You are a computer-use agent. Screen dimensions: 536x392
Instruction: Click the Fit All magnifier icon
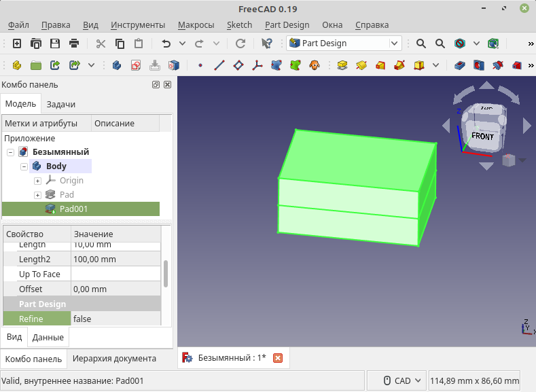421,43
